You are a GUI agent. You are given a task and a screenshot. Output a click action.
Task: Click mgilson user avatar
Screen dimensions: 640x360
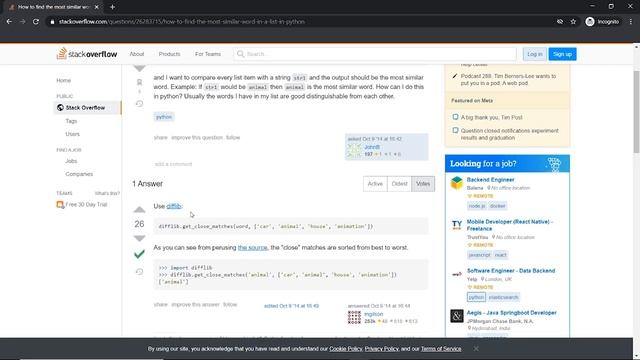coord(354,317)
